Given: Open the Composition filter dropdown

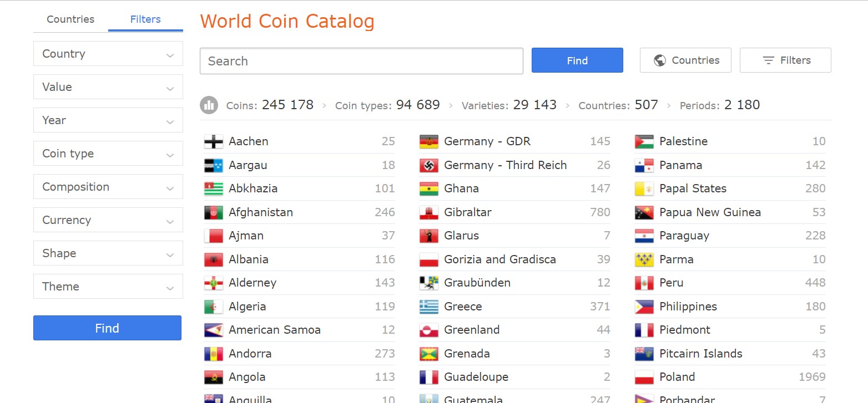Looking at the screenshot, I should [108, 187].
